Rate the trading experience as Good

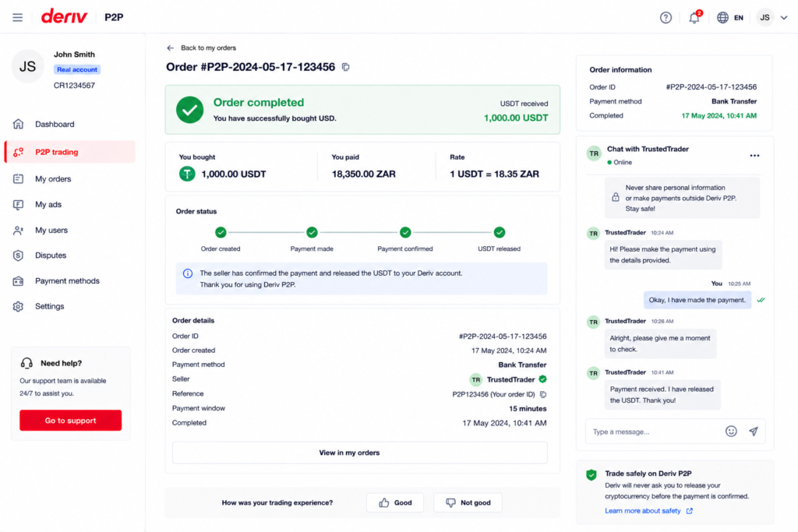(395, 502)
